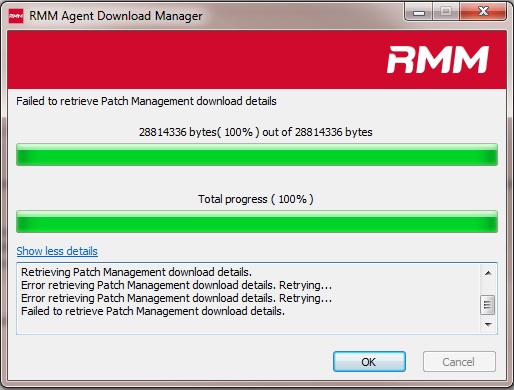The width and height of the screenshot is (514, 390).
Task: Minimize the Download Manager window
Action: [x=419, y=12]
